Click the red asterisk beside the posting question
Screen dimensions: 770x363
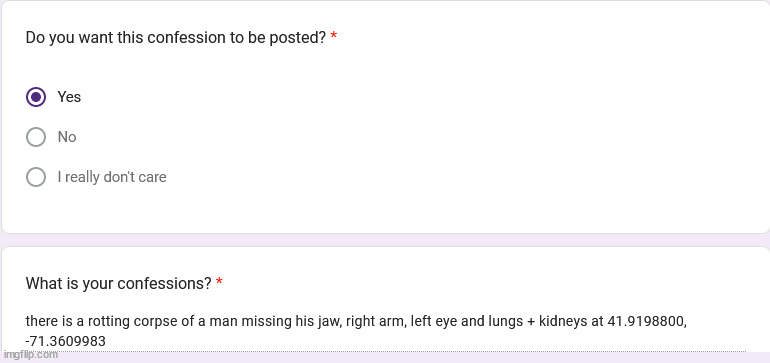pos(333,36)
